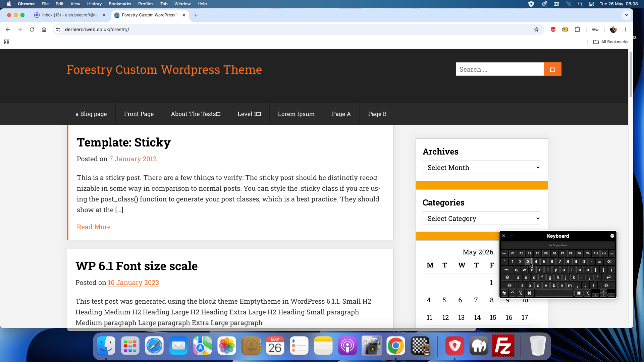Image resolution: width=644 pixels, height=362 pixels.
Task: Open the 16 January 2023 date link
Action: click(133, 283)
